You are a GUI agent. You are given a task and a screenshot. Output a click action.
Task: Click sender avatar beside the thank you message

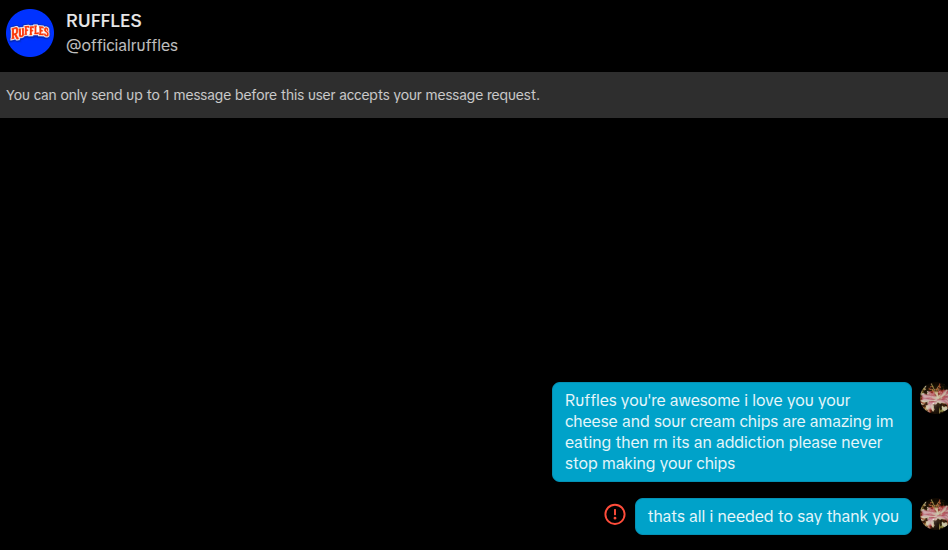(x=934, y=515)
